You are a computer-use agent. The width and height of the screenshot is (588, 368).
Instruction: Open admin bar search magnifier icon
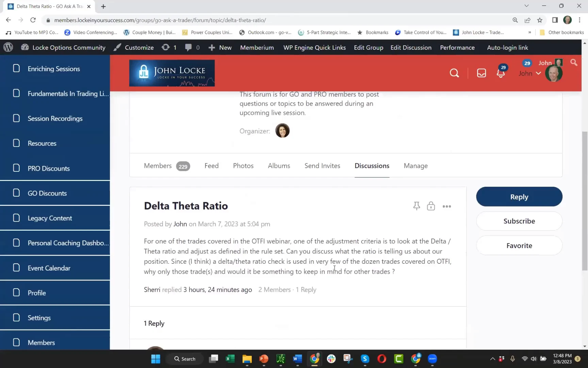point(574,63)
